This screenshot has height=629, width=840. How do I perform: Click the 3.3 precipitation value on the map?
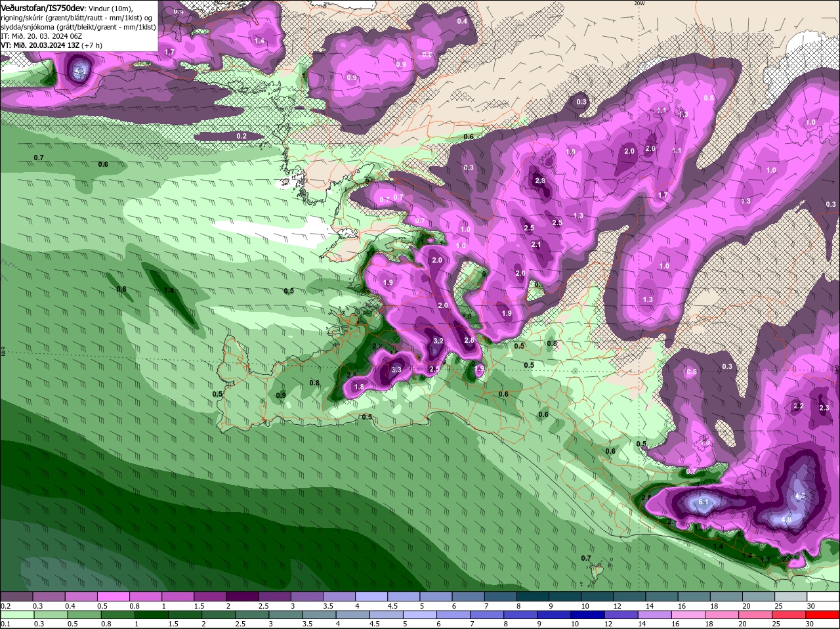coord(396,370)
